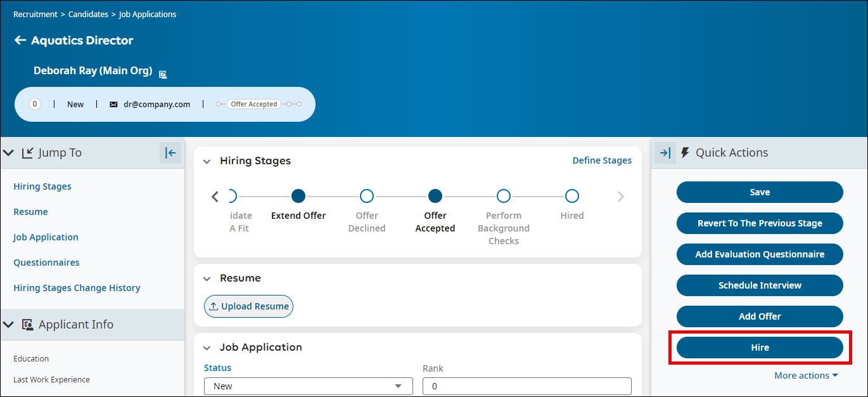Screen dimensions: 868x397
Task: Show earlier hiring stages with left chevron
Action: click(215, 197)
